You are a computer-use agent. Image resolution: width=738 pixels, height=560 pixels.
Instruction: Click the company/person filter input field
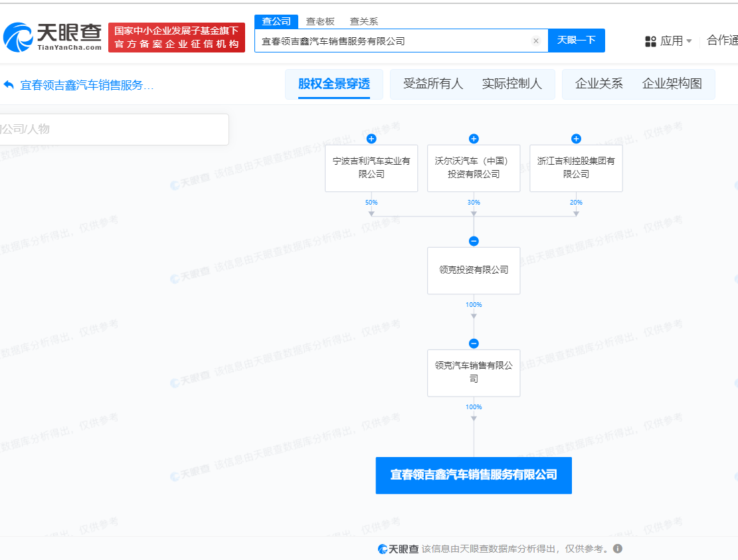(113, 129)
